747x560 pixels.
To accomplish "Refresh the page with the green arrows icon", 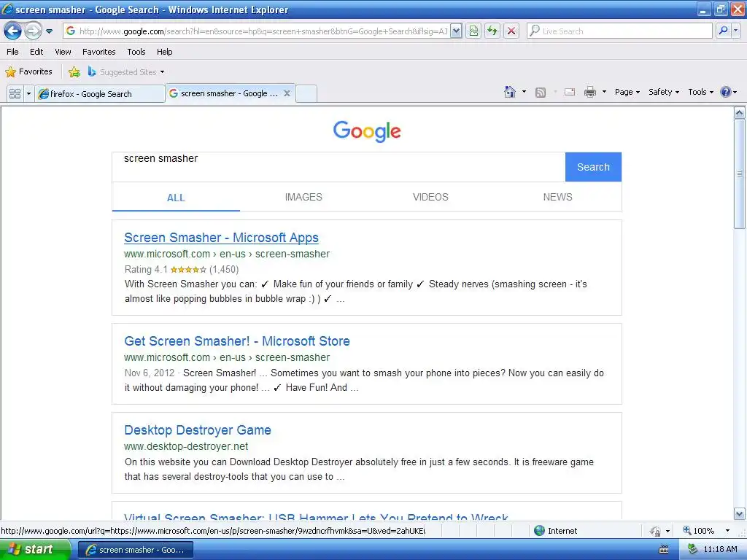I will pyautogui.click(x=492, y=31).
